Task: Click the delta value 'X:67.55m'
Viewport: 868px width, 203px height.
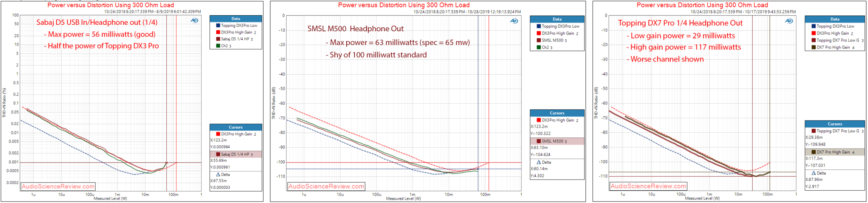Action: pyautogui.click(x=218, y=181)
